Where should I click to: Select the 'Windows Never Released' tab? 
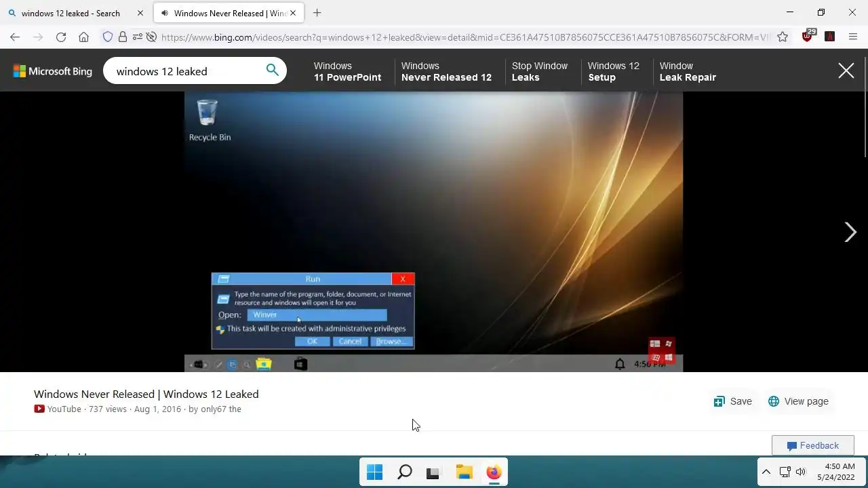tap(229, 13)
